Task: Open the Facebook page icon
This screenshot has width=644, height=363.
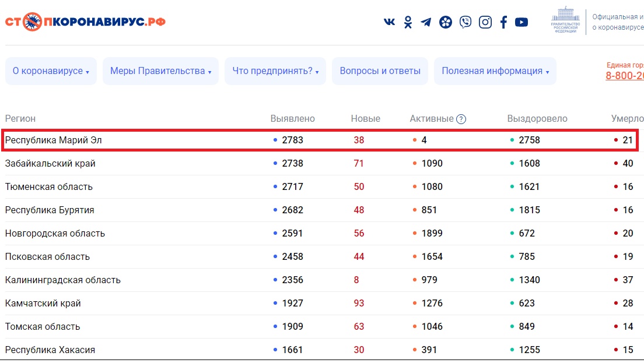Action: tap(503, 22)
